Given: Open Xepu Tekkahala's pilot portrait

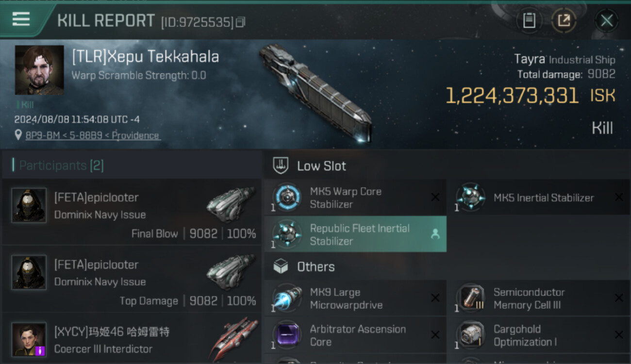Looking at the screenshot, I should 39,70.
